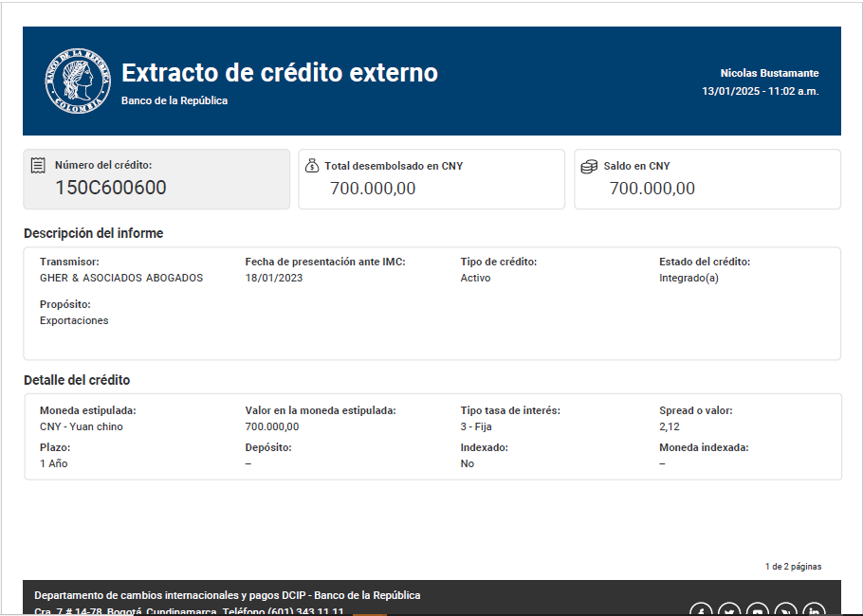Click the Descripción del informe section heading
This screenshot has height=616, width=863.
coord(93,233)
